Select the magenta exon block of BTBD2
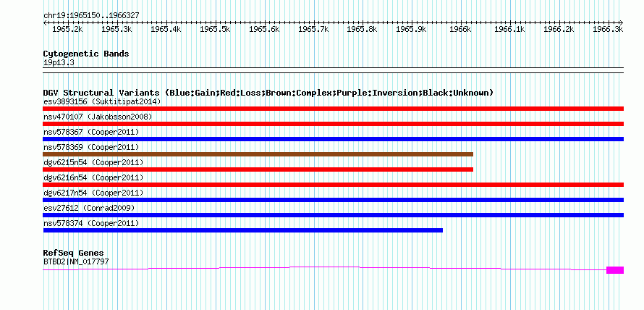This screenshot has height=310, width=644. point(615,270)
